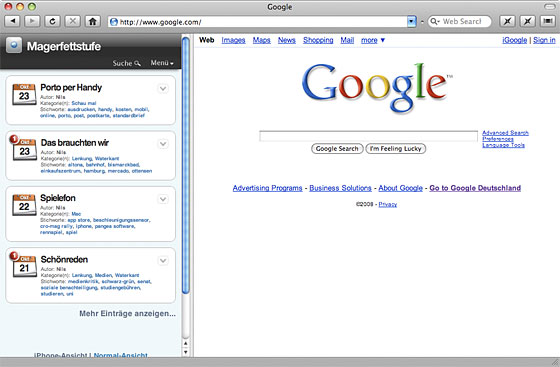The width and height of the screenshot is (560, 367).
Task: Click the sidebar blue scrollbar thumb
Action: [186, 165]
